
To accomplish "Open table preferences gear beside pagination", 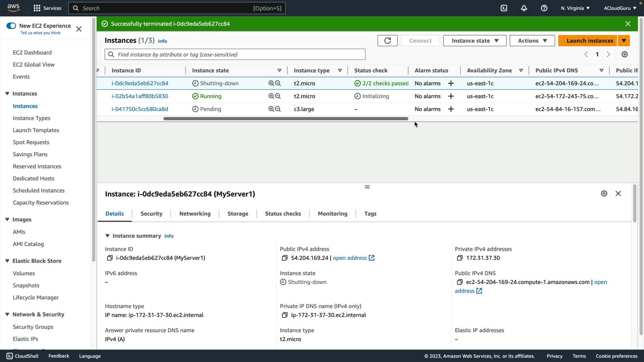I will click(625, 54).
